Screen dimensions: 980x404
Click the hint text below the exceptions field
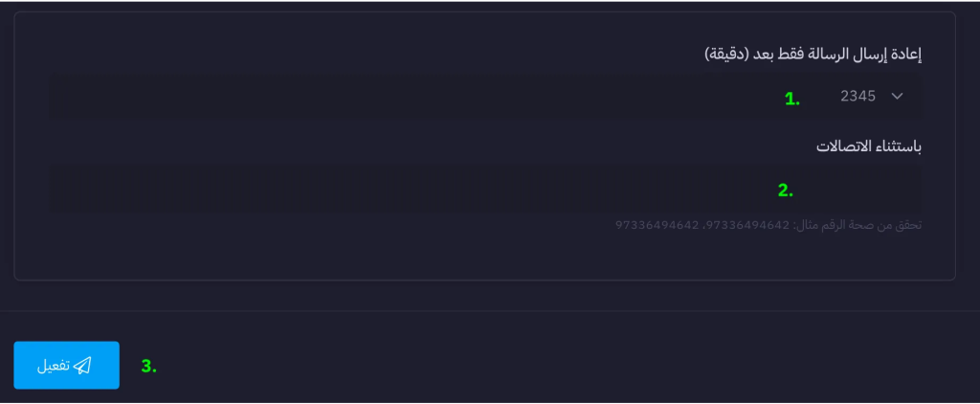[768, 226]
